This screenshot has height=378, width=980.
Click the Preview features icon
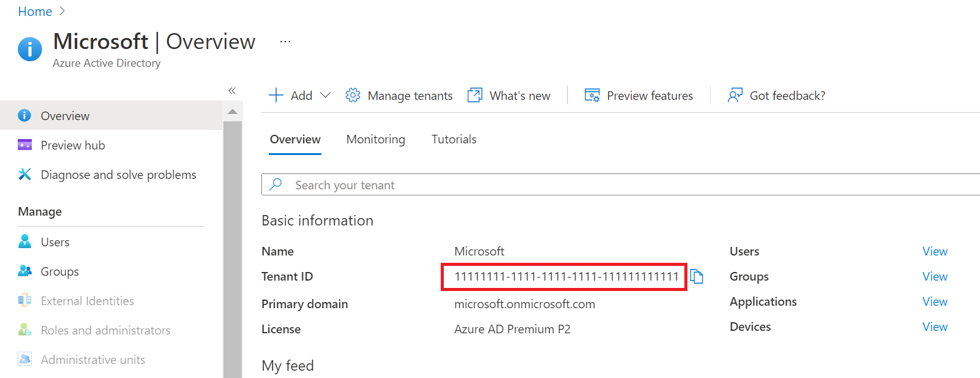pos(592,95)
